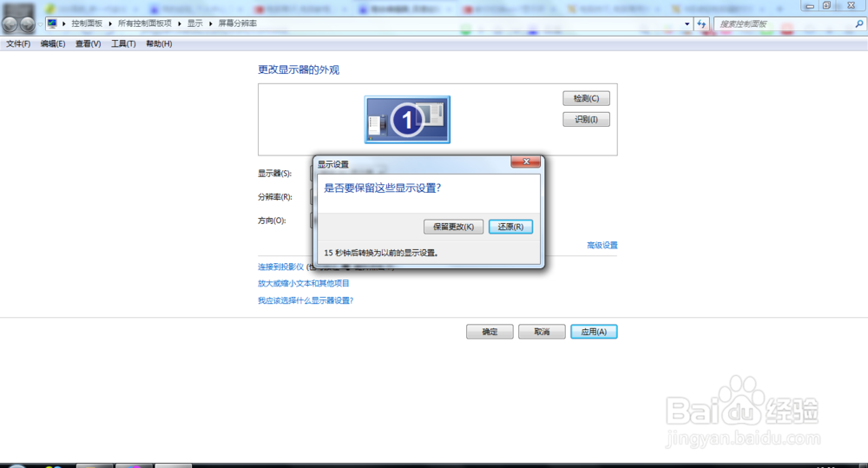Open the View (查看) menu

tap(88, 43)
